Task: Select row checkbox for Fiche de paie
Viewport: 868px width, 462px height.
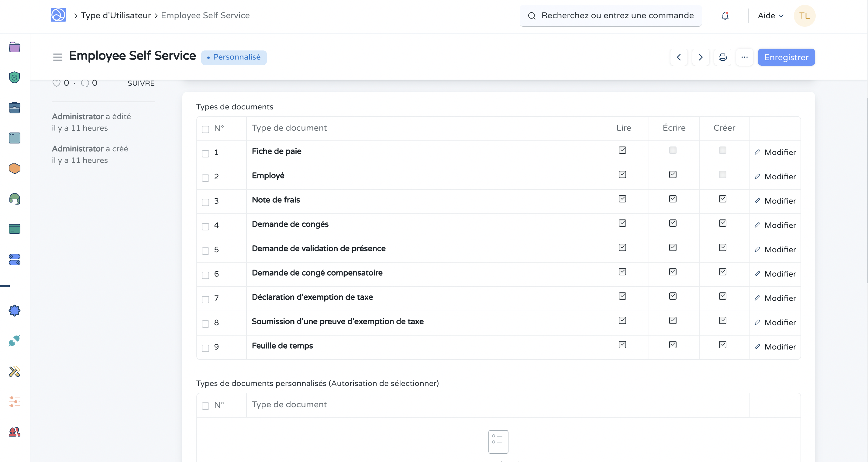Action: click(205, 154)
